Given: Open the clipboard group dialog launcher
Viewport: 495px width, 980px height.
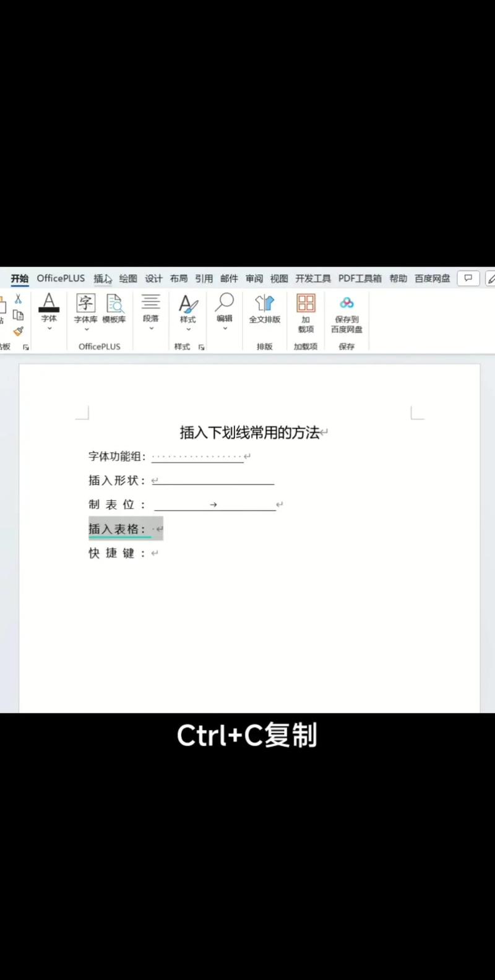Looking at the screenshot, I should [26, 348].
